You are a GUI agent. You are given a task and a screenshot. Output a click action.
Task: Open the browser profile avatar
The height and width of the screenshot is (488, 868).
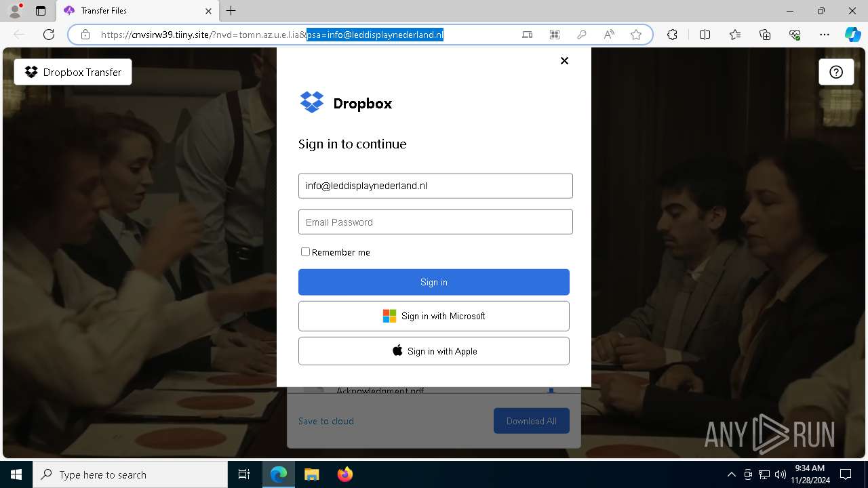point(15,10)
